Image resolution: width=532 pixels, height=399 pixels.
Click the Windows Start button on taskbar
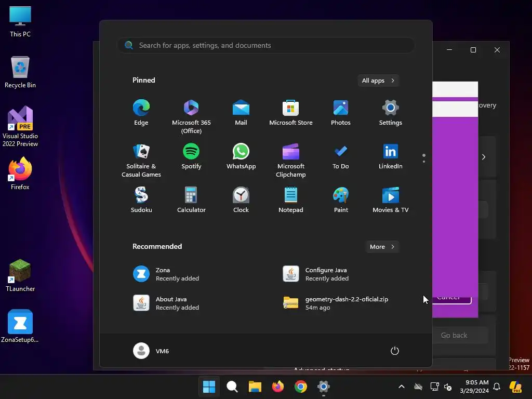209,387
